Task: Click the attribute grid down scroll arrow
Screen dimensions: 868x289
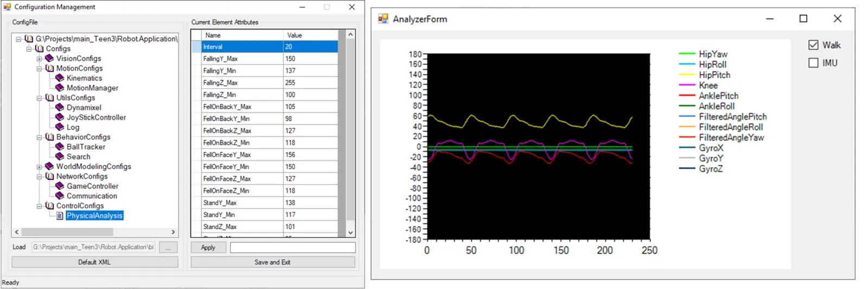Action: coord(350,232)
